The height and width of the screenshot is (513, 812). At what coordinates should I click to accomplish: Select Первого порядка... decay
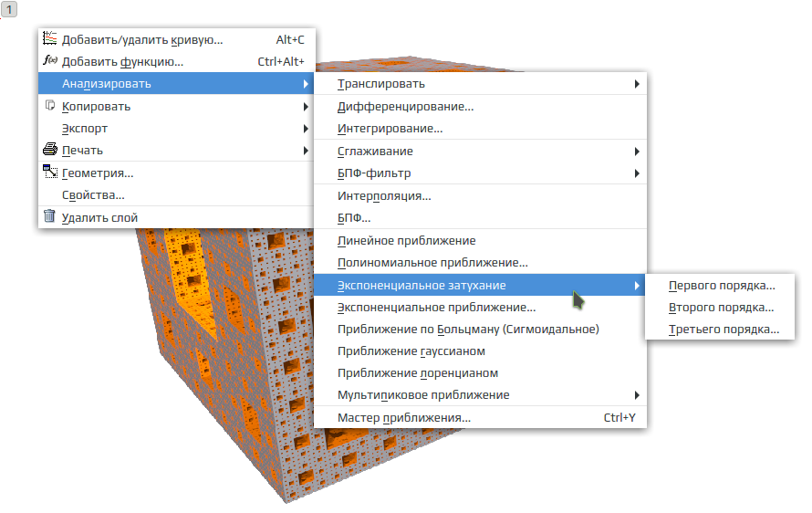tap(721, 285)
